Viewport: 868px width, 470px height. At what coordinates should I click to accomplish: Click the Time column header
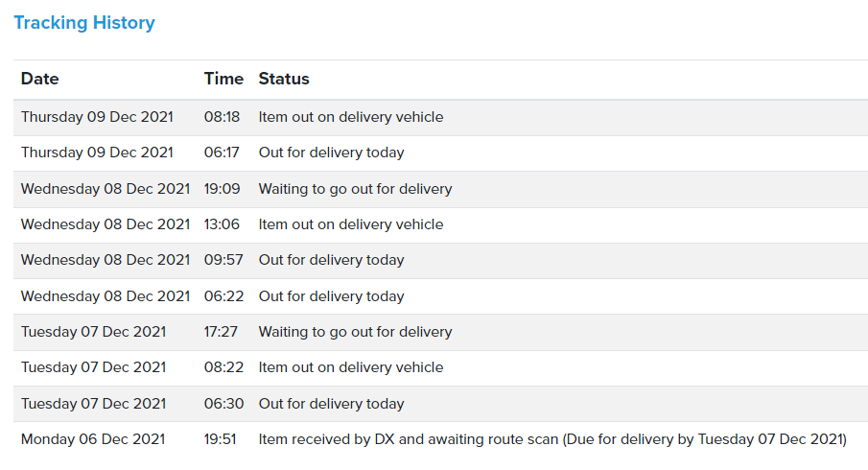223,79
